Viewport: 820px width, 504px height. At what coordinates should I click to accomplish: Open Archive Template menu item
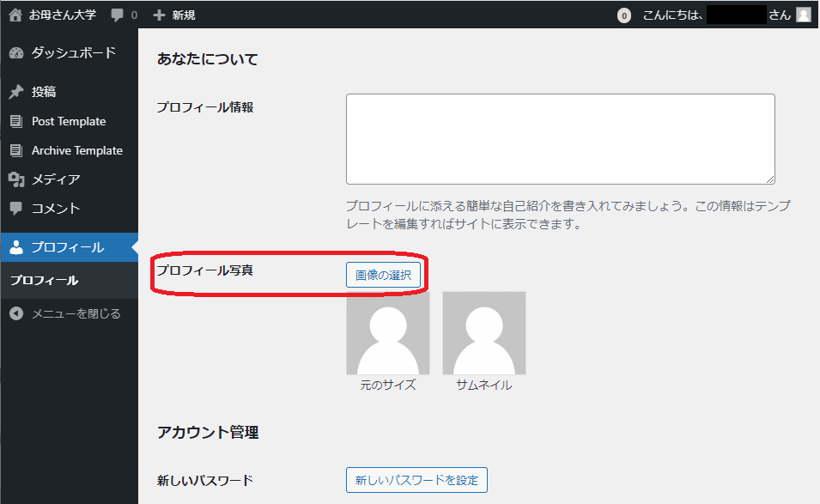click(x=69, y=150)
